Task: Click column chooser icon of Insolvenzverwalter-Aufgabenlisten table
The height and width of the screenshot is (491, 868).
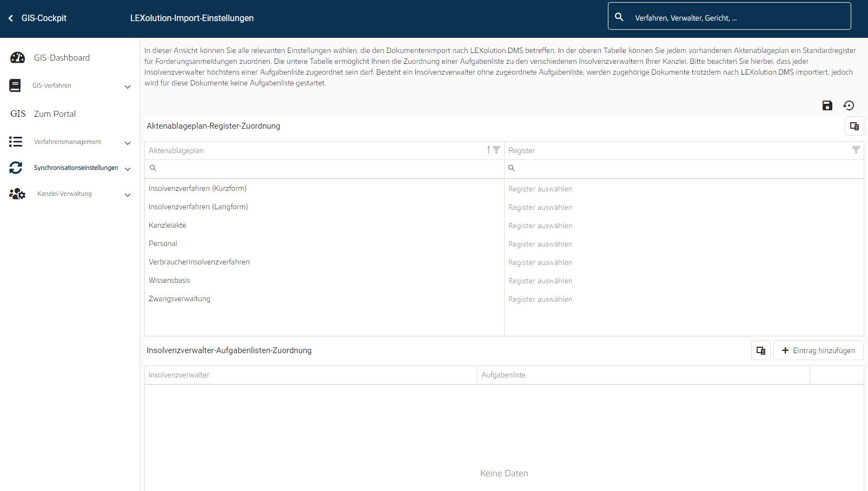Action: [x=761, y=350]
